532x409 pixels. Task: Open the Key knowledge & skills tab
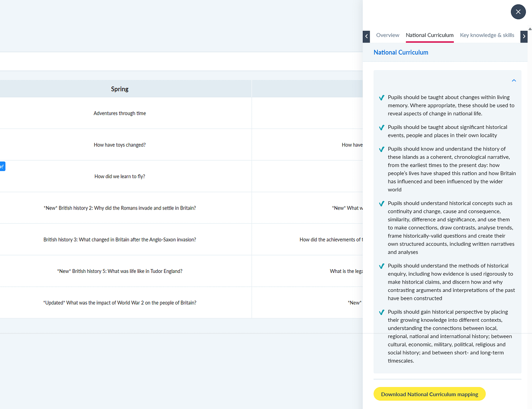pos(487,35)
